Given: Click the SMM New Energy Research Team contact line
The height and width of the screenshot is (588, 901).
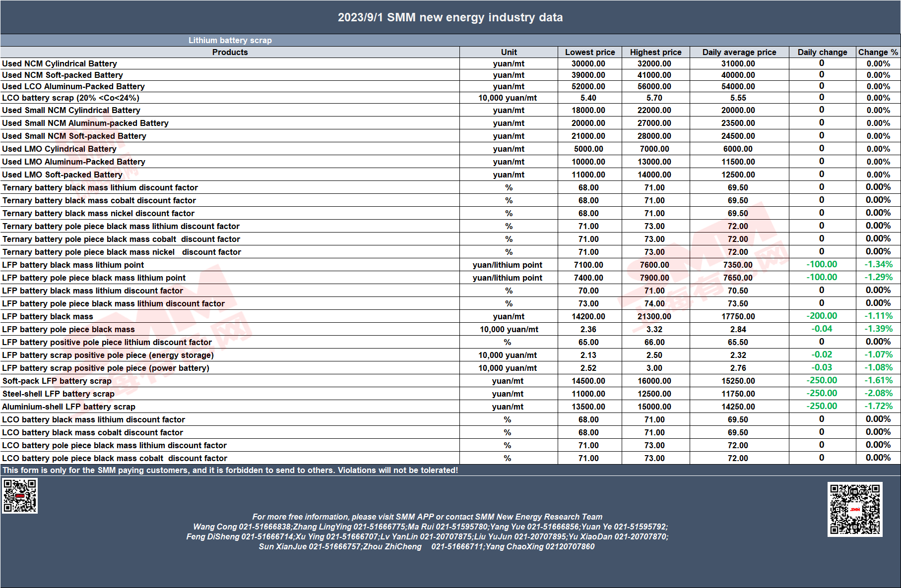Looking at the screenshot, I should click(x=427, y=517).
